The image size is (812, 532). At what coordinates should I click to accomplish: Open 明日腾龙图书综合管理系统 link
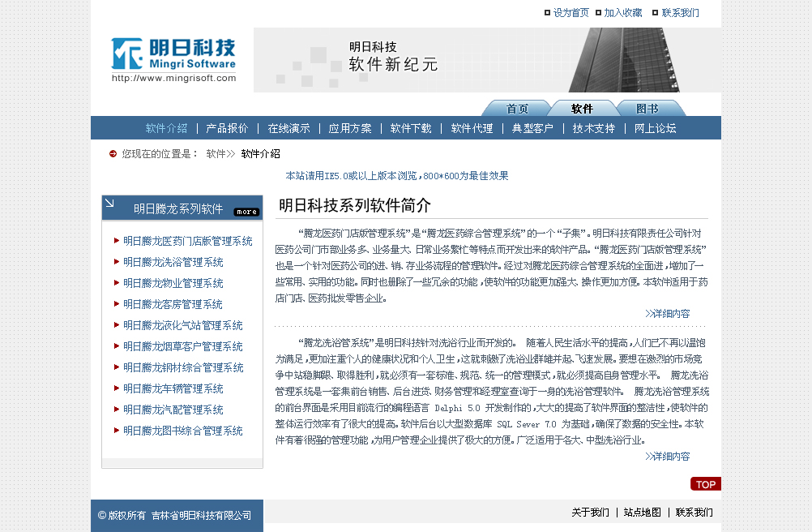(x=183, y=431)
